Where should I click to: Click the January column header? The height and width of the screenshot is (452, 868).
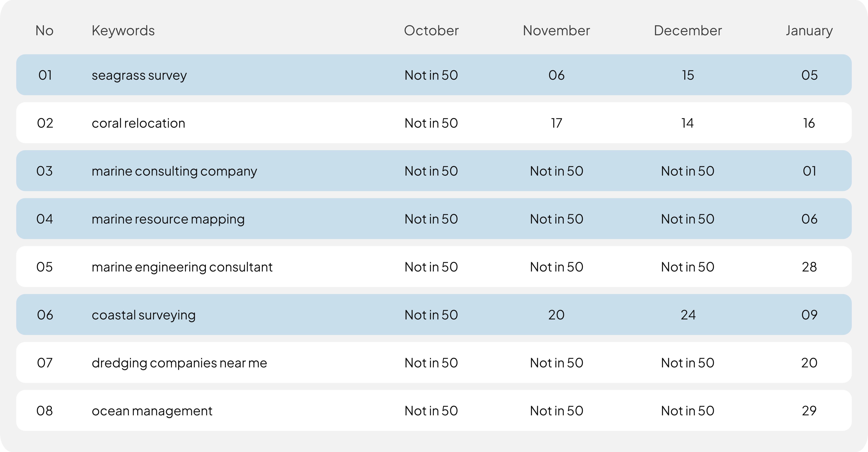pyautogui.click(x=809, y=31)
